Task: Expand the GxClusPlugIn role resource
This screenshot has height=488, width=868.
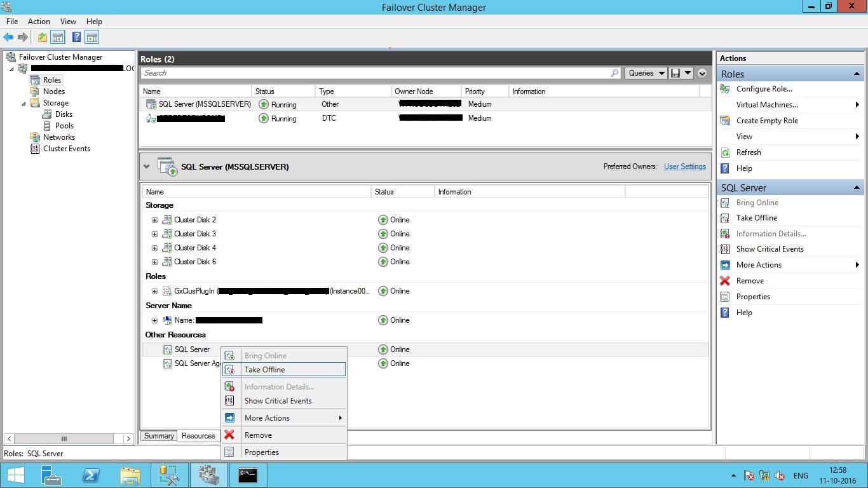Action: (x=154, y=291)
